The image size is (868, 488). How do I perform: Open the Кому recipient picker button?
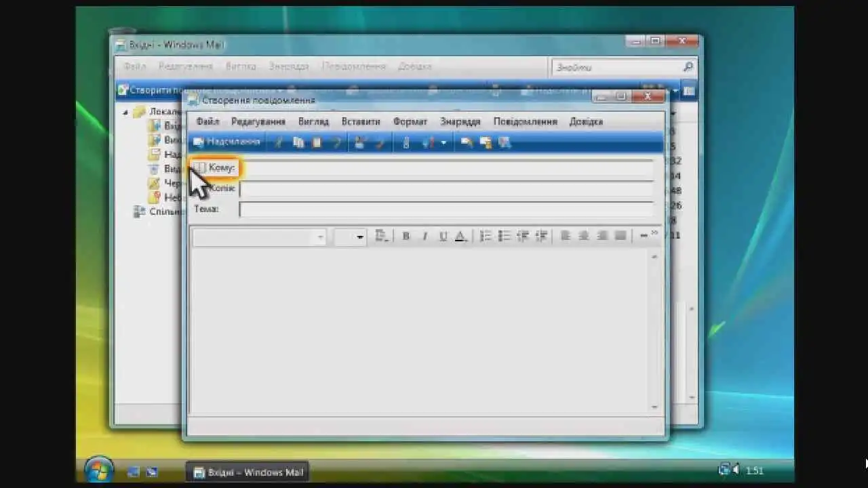215,167
